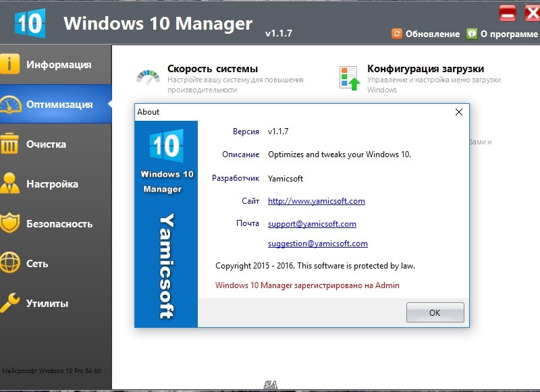Open the Утилиты section

(x=56, y=303)
